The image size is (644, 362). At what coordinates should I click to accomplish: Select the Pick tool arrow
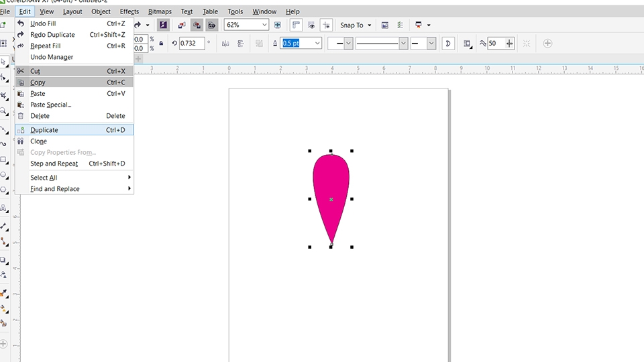[x=3, y=62]
